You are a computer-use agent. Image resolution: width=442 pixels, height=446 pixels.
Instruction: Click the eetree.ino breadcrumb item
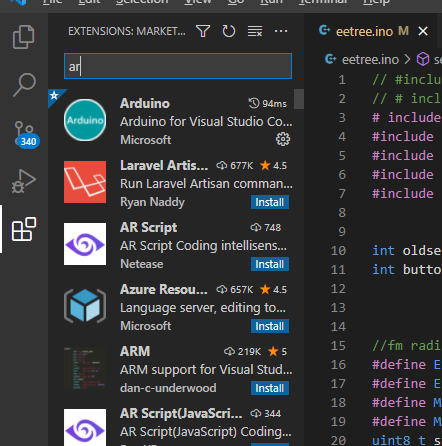tap(370, 60)
